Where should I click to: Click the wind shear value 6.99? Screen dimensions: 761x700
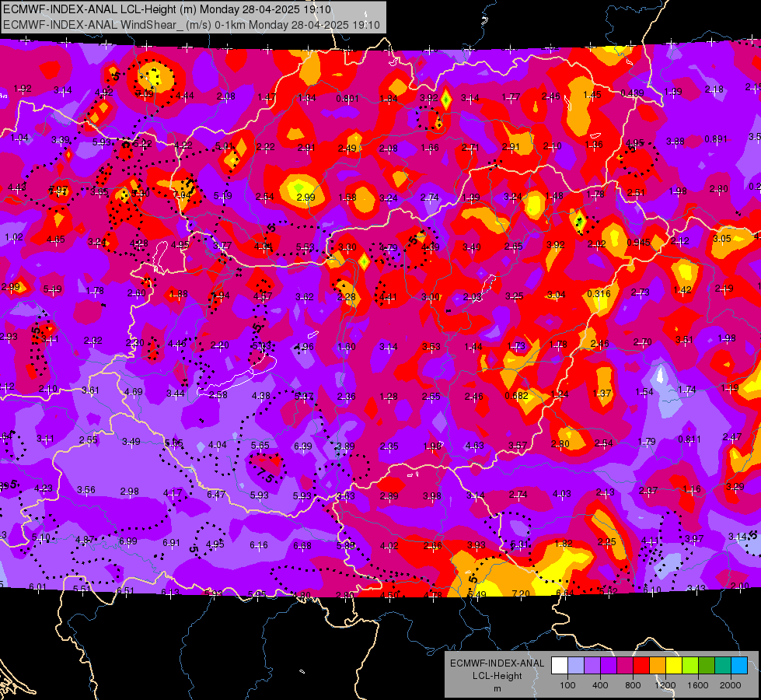coord(128,541)
